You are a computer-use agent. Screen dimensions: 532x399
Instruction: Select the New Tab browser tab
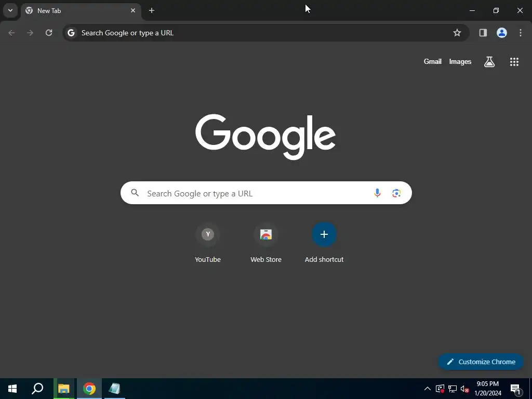(x=81, y=11)
